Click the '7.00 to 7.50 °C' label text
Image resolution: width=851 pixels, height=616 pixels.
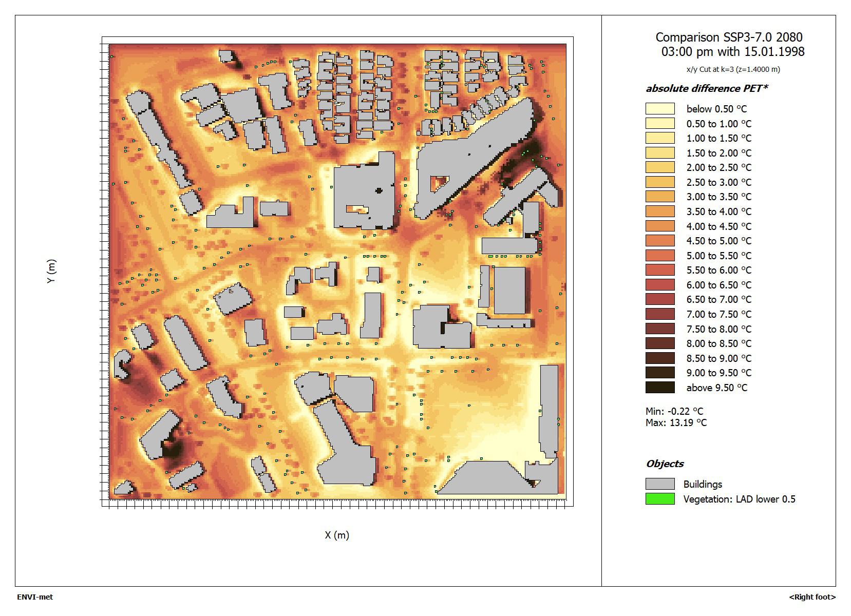(718, 314)
